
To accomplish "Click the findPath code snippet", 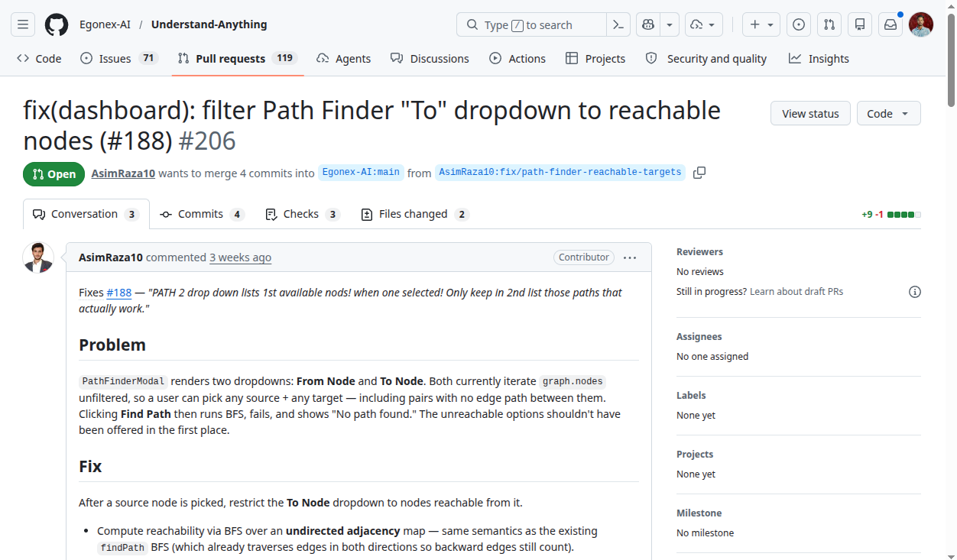I will [x=122, y=548].
